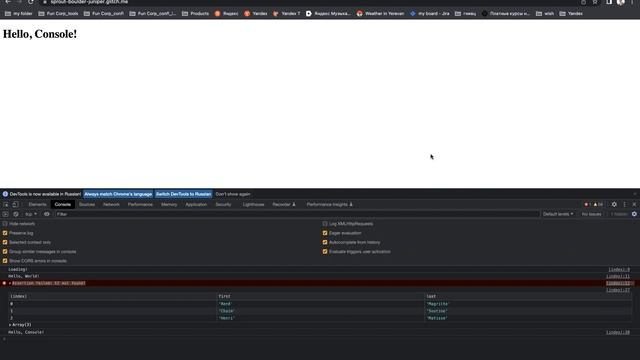The image size is (640, 360).
Task: Uncheck Autocomplete from history
Action: click(325, 242)
